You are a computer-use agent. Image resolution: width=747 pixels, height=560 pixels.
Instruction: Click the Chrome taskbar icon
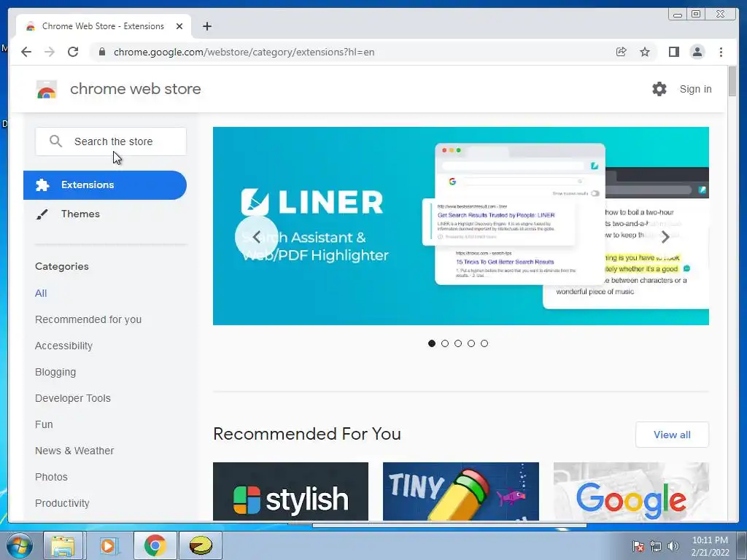tap(155, 545)
